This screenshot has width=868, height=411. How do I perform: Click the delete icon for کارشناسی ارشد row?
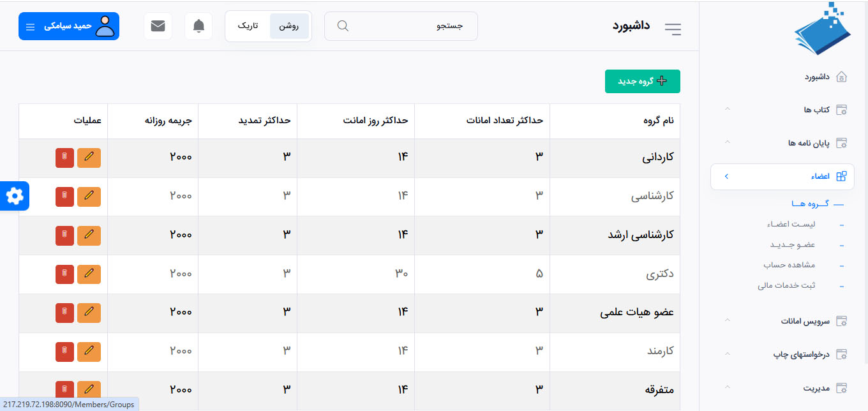64,235
